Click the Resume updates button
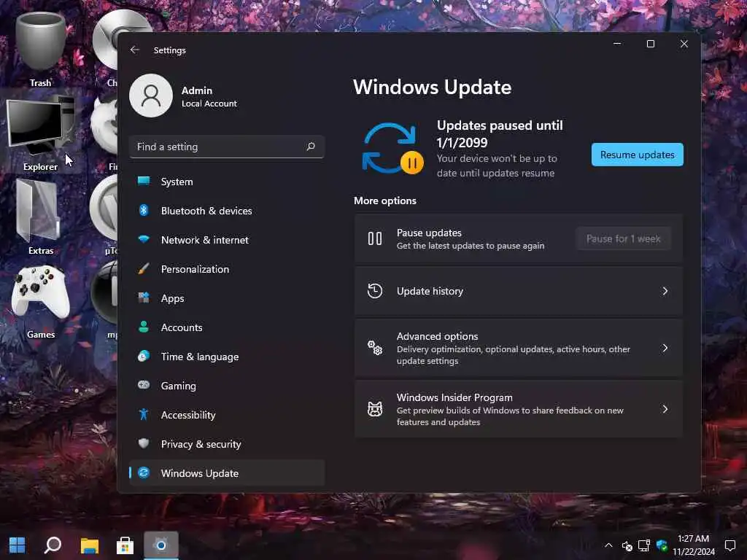 637,155
